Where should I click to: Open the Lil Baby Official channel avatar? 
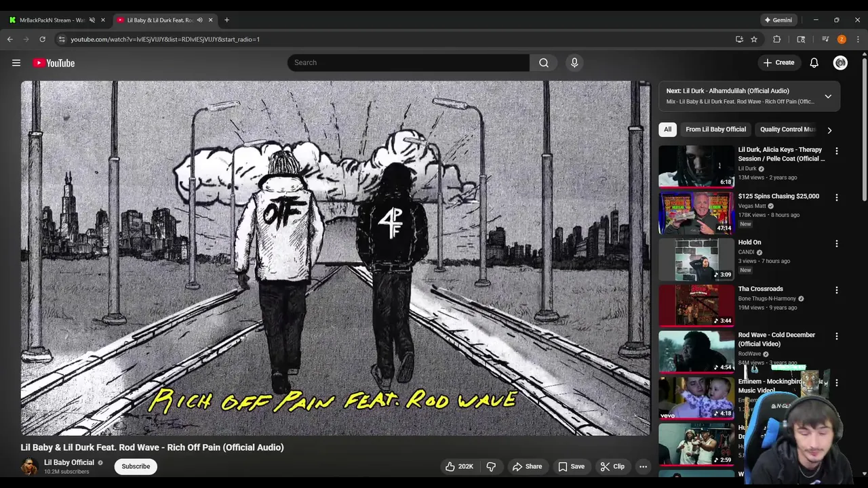coord(29,466)
